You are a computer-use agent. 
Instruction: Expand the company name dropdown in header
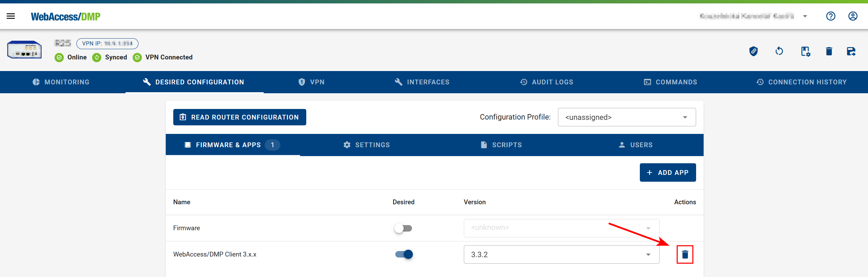(x=805, y=16)
